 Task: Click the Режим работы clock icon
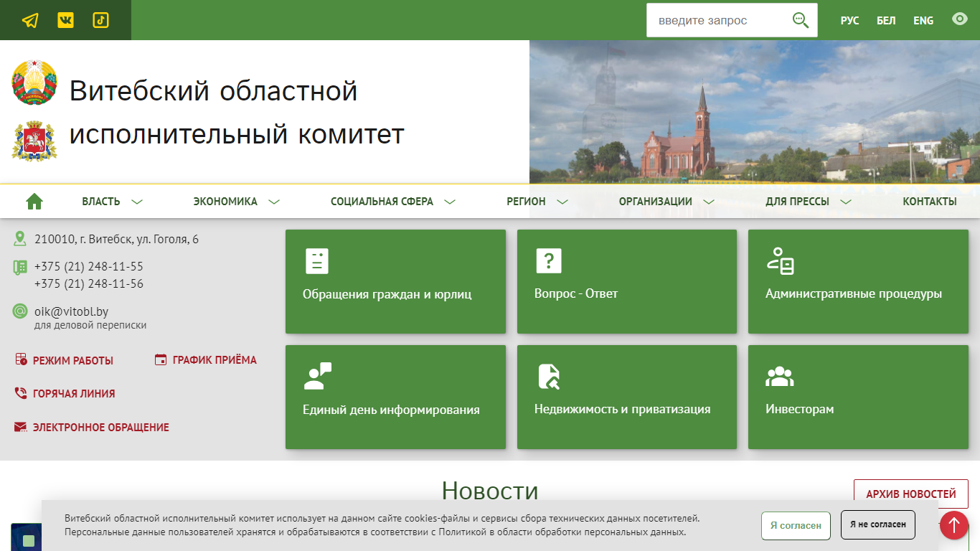point(22,360)
